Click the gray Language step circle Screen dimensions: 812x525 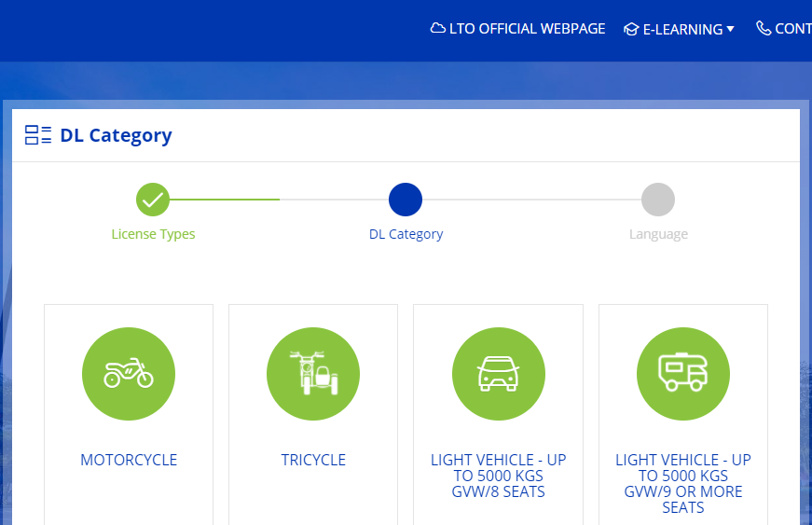658,200
